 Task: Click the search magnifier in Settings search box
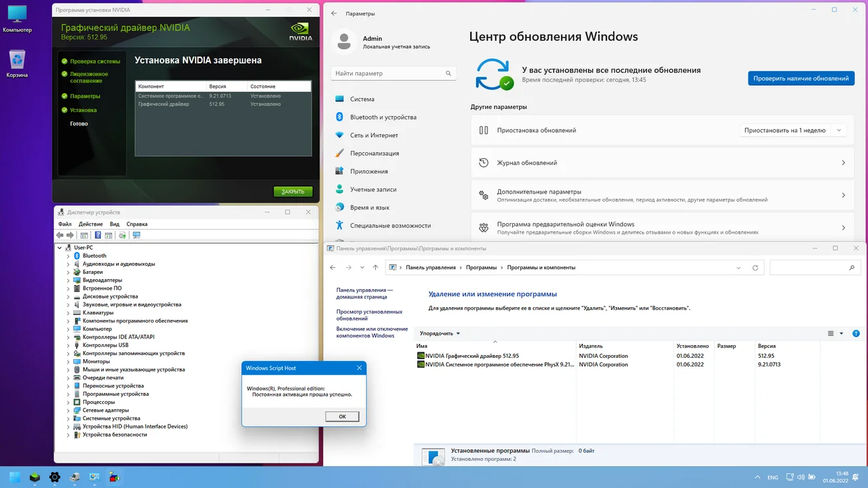[449, 73]
